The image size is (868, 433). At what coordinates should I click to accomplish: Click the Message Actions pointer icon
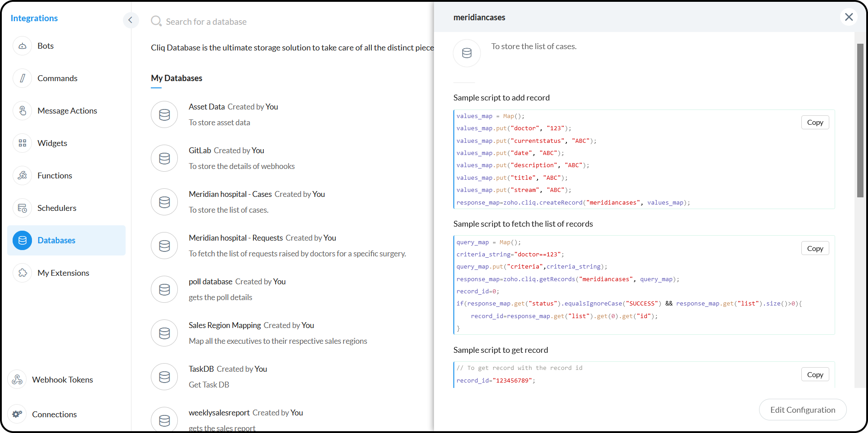[x=23, y=111]
